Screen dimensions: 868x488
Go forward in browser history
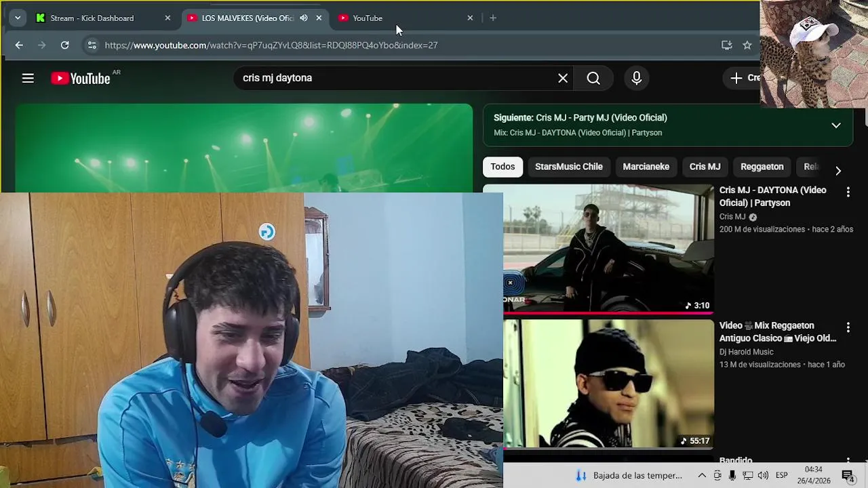41,45
